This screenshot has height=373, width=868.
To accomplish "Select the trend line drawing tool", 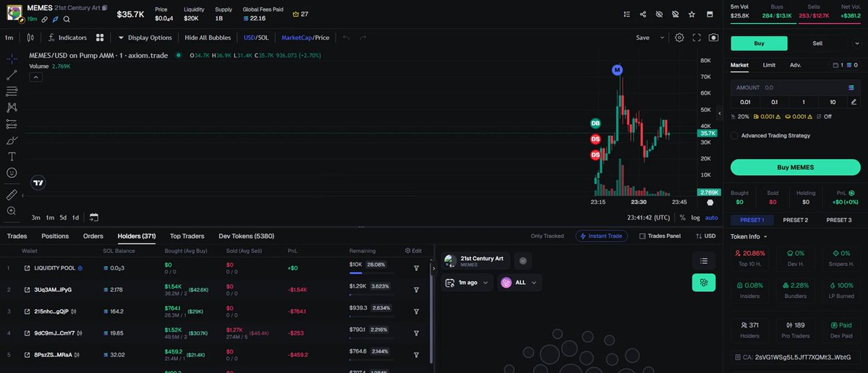I will [12, 74].
